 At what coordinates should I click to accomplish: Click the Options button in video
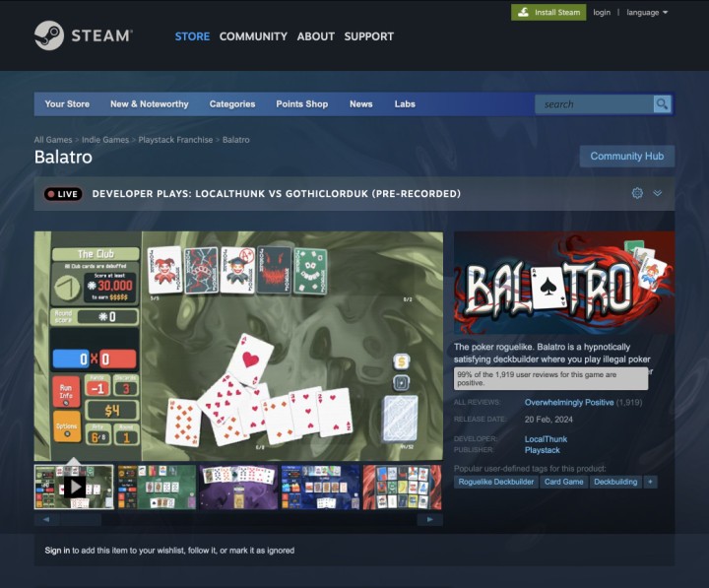click(67, 426)
